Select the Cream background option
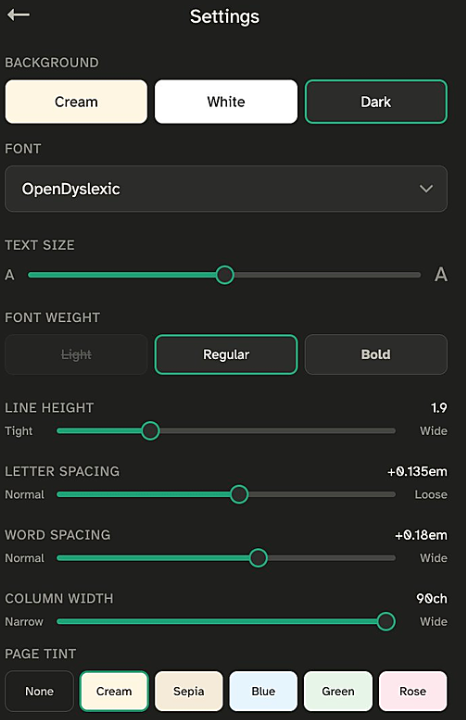This screenshot has width=466, height=720. pyautogui.click(x=76, y=101)
